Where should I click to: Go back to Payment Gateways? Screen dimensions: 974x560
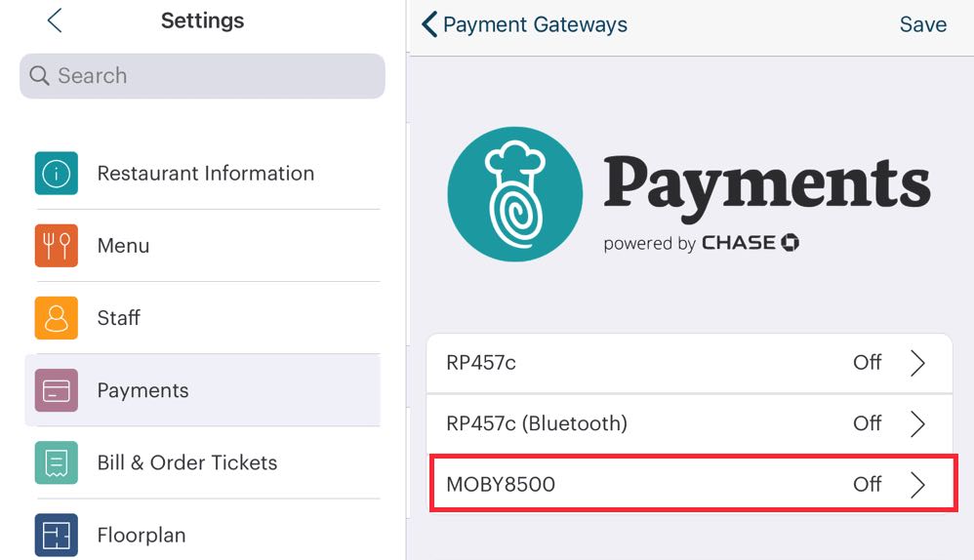tap(524, 24)
